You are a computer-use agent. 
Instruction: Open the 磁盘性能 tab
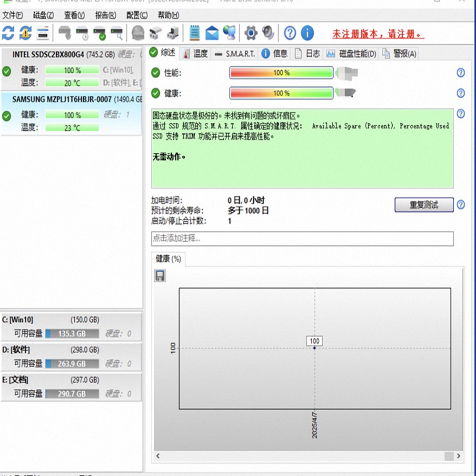click(352, 54)
